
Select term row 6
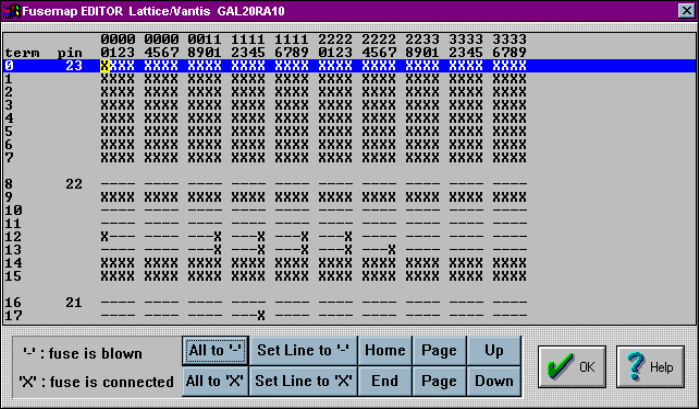350,145
